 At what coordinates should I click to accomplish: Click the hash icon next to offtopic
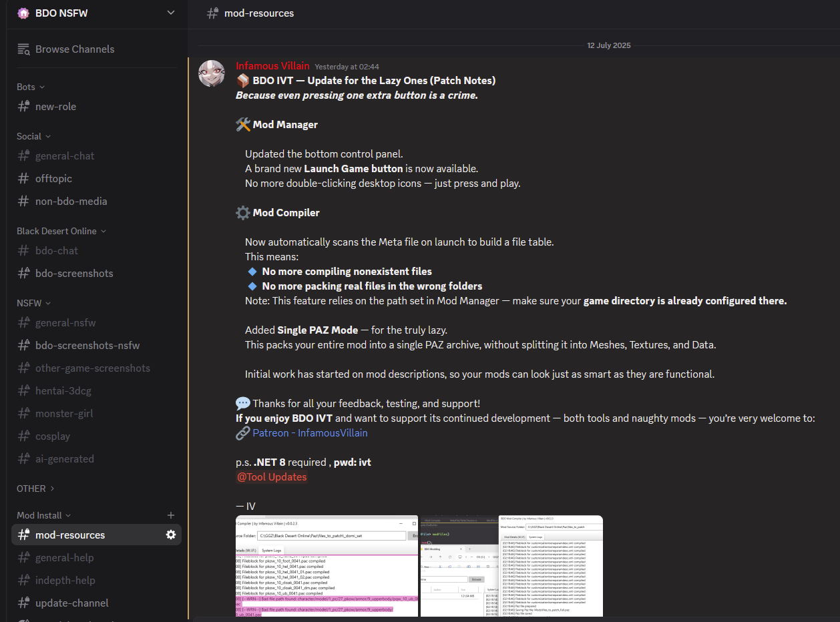tap(24, 179)
